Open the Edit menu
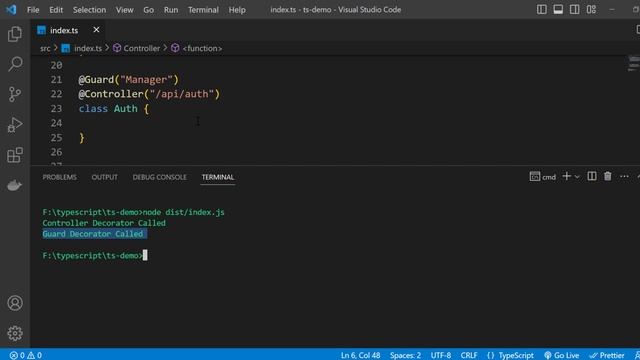Image resolution: width=640 pixels, height=360 pixels. (x=56, y=9)
